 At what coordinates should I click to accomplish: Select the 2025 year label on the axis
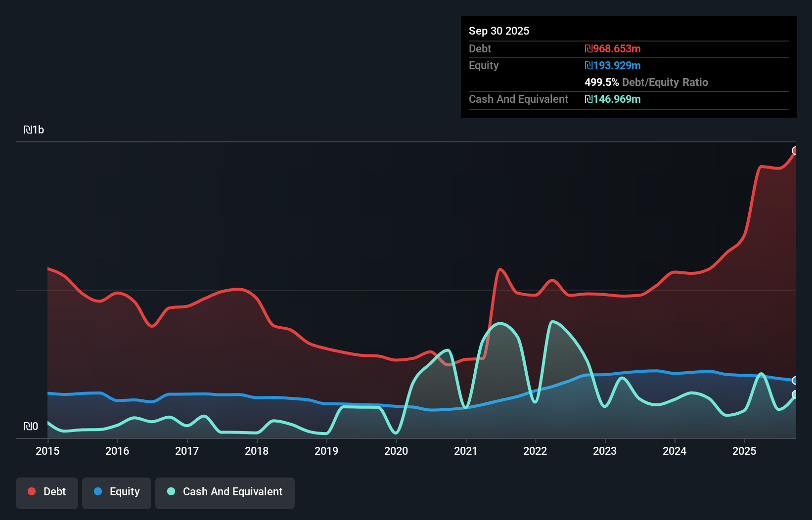[x=745, y=451]
